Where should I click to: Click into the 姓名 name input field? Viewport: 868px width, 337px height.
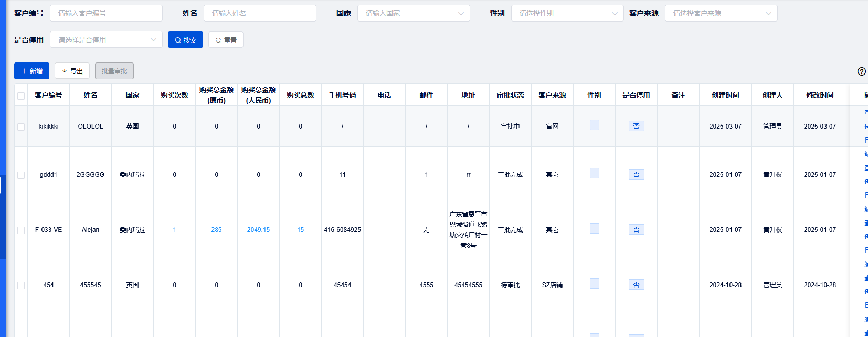tap(260, 13)
